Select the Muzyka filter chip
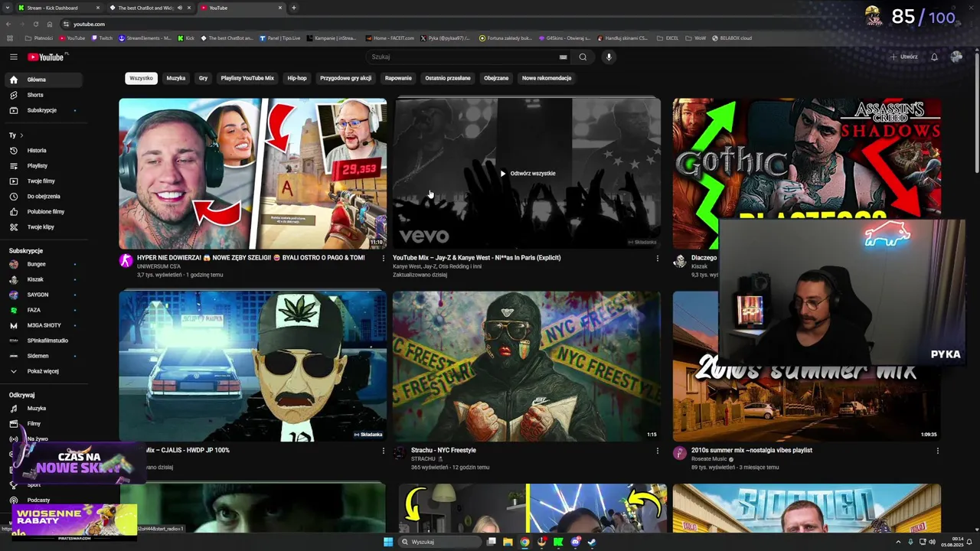This screenshot has width=980, height=551. pos(176,78)
